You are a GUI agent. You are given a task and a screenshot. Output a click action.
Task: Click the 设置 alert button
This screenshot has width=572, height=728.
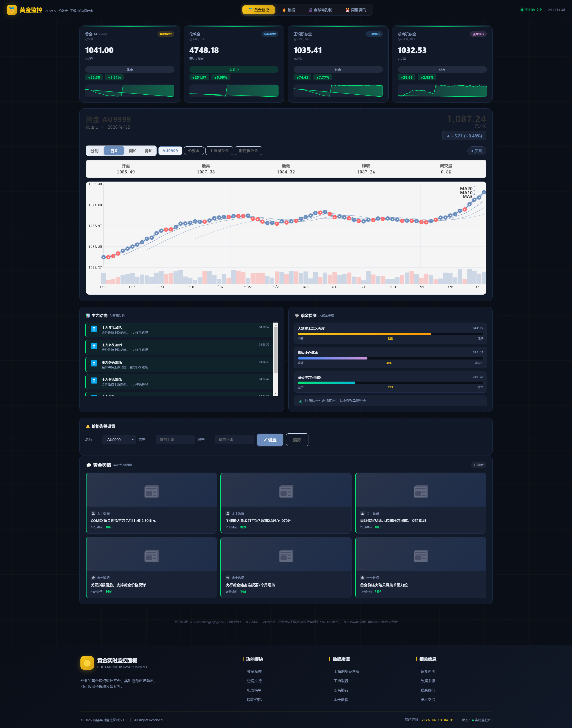(270, 440)
